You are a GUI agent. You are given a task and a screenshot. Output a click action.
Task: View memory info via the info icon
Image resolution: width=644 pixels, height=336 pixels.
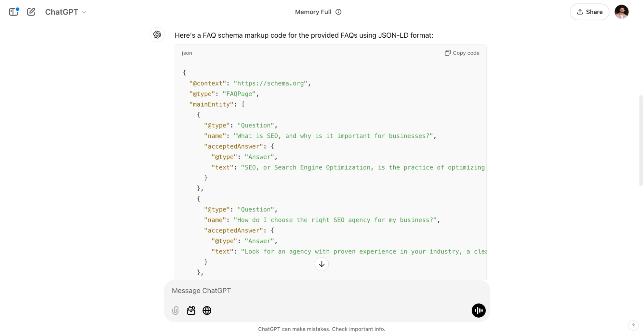pos(338,12)
